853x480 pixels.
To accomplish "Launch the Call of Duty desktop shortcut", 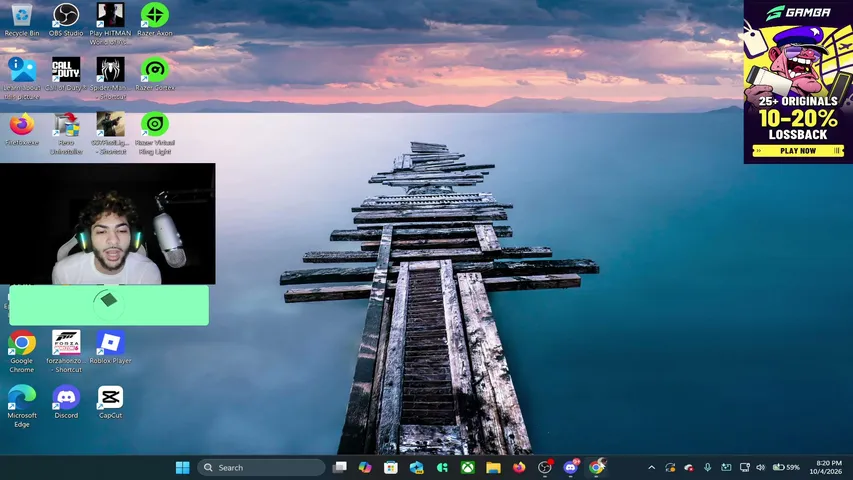I will (x=66, y=74).
